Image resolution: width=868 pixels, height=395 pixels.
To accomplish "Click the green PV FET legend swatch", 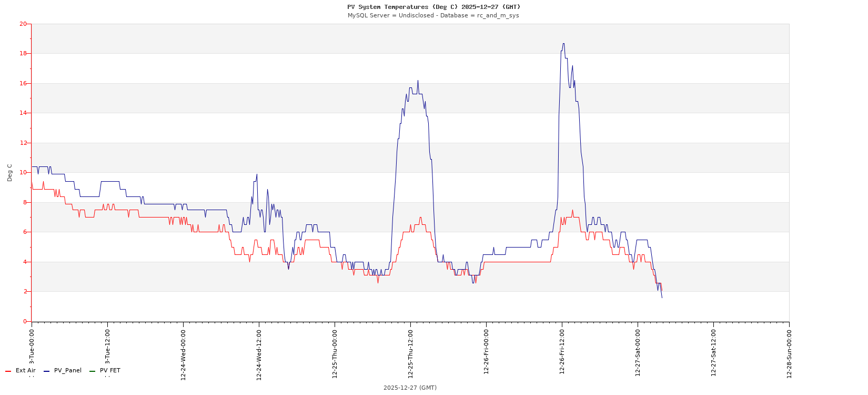I will pos(92,371).
